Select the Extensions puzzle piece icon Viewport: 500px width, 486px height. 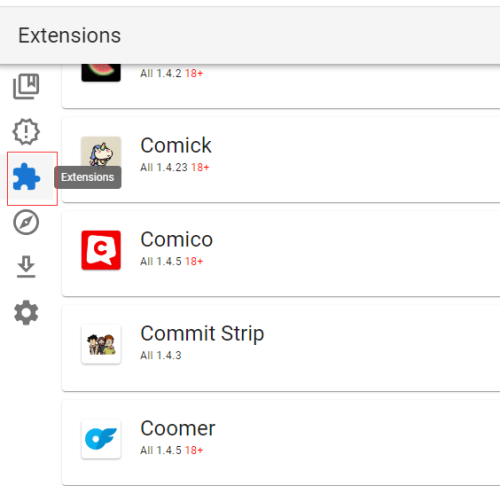click(x=26, y=177)
